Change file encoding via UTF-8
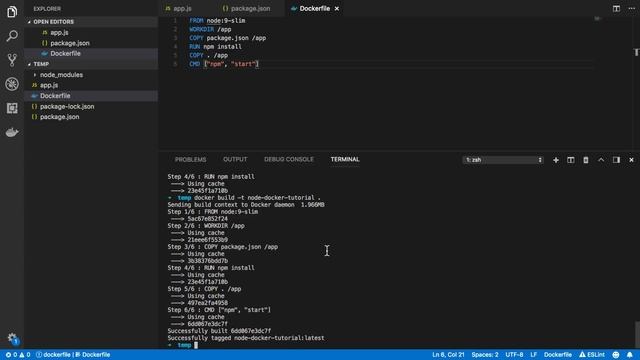The height and width of the screenshot is (360, 640). point(514,355)
